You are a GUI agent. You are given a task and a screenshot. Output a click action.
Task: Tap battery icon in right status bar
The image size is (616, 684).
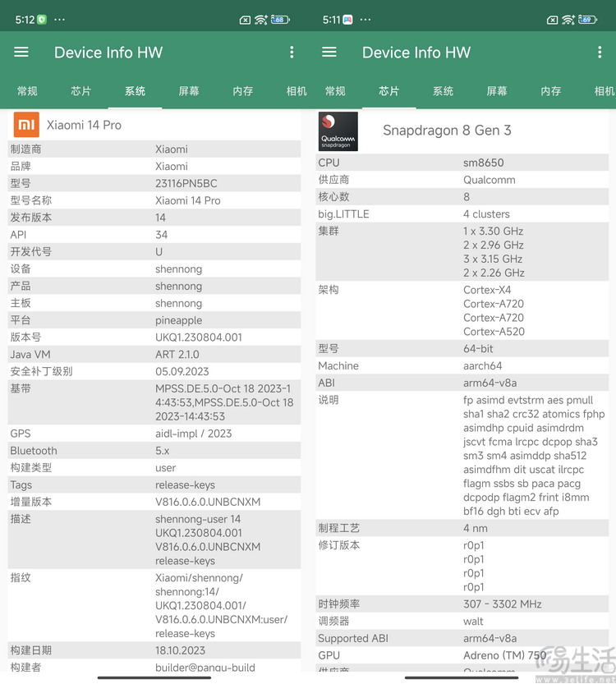[587, 20]
